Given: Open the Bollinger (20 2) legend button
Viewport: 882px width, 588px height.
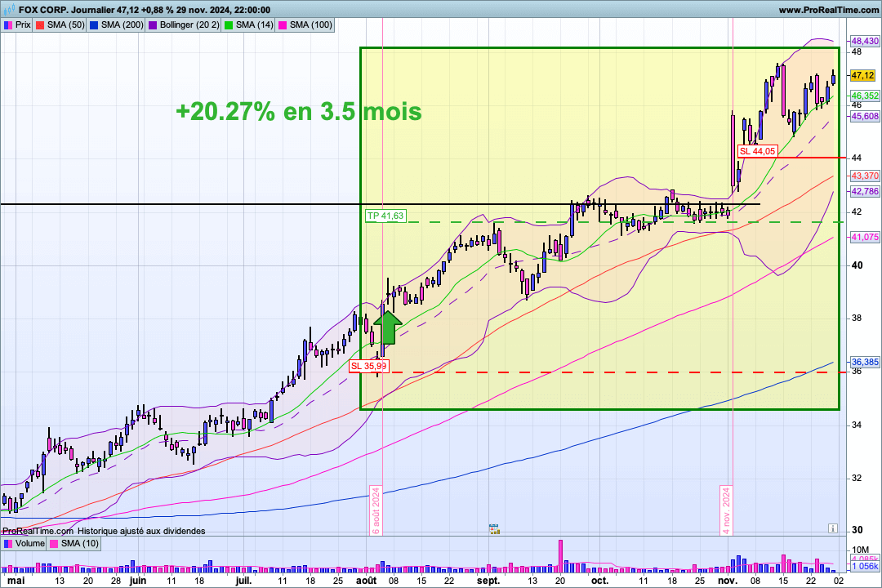Looking at the screenshot, I should point(183,24).
